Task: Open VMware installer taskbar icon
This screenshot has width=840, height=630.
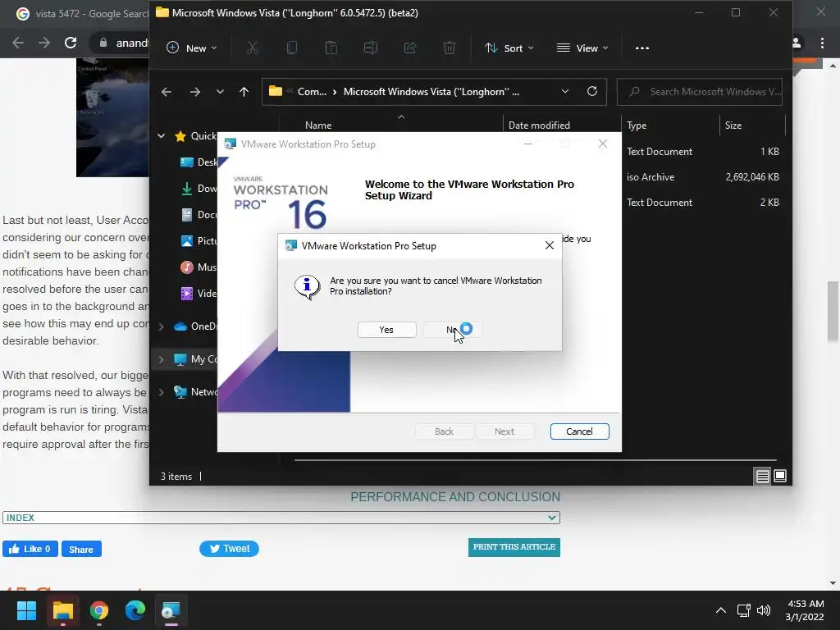Action: [171, 610]
